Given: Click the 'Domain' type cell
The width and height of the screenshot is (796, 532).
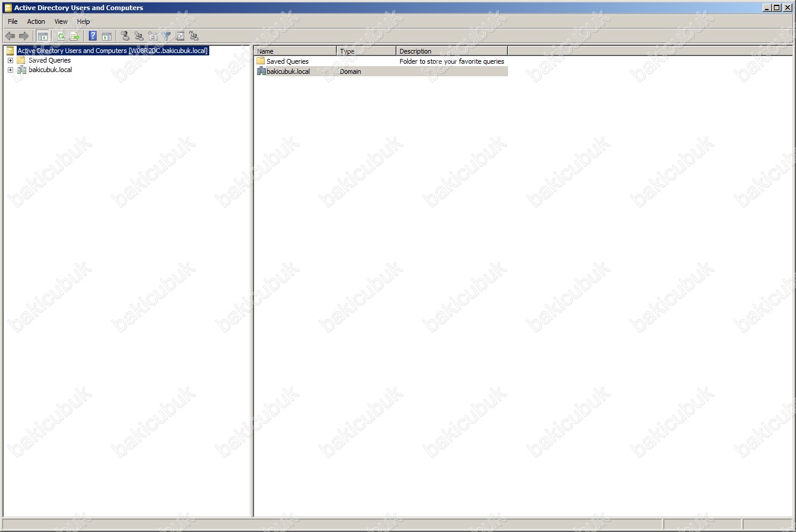Looking at the screenshot, I should [351, 71].
